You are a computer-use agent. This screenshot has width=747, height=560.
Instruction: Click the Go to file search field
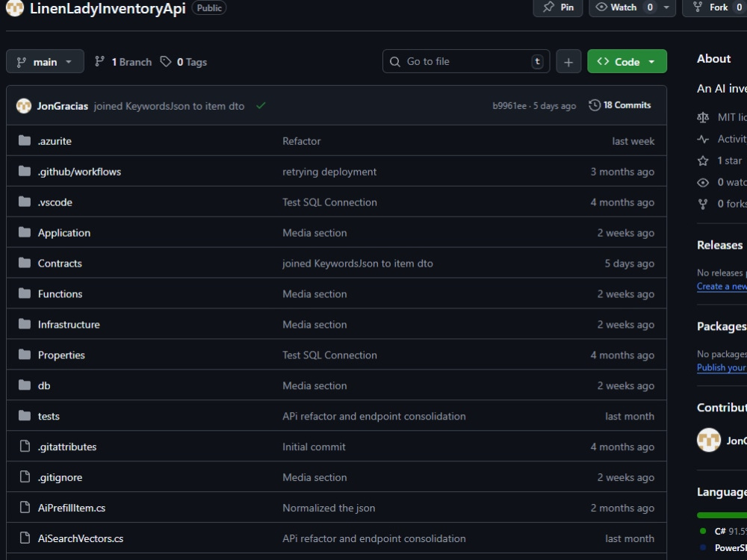coord(466,61)
